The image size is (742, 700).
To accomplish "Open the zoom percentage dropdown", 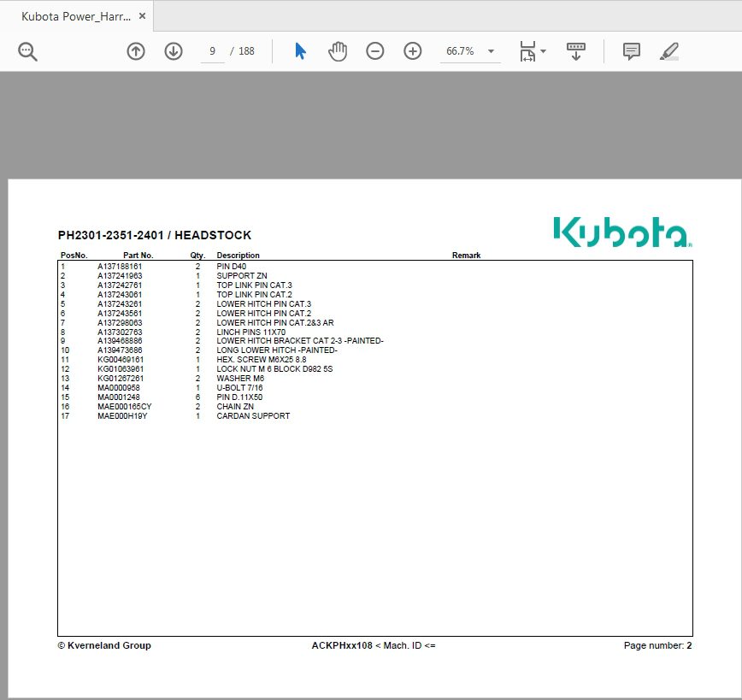I will (491, 51).
